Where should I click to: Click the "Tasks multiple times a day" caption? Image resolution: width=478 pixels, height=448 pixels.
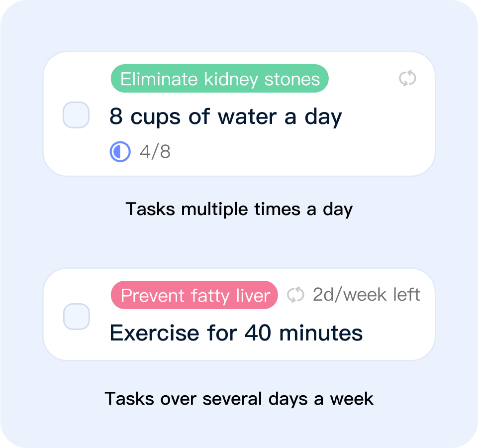pyautogui.click(x=239, y=209)
